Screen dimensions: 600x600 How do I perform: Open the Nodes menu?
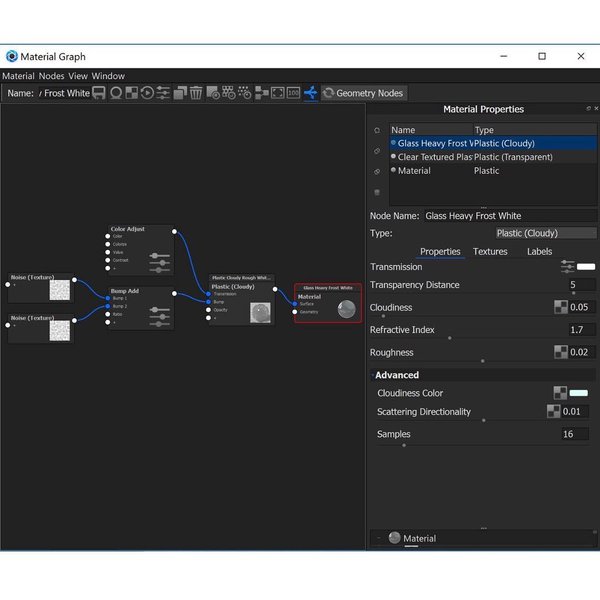pyautogui.click(x=51, y=76)
